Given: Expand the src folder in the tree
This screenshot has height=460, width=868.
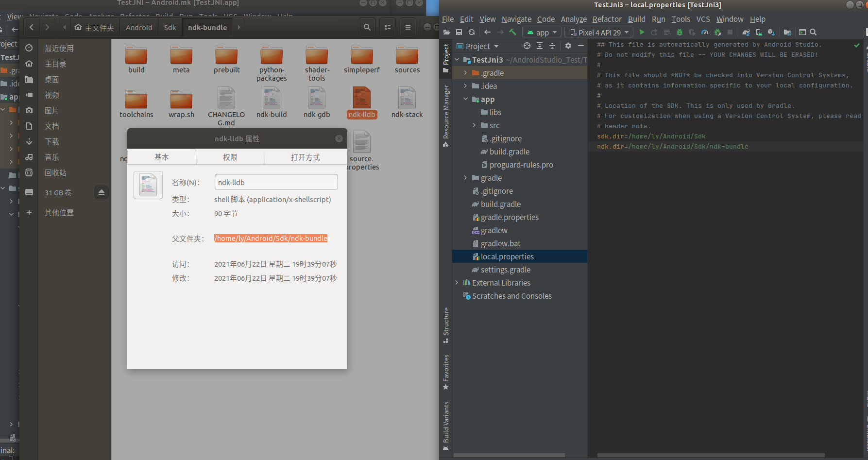Looking at the screenshot, I should pyautogui.click(x=474, y=125).
